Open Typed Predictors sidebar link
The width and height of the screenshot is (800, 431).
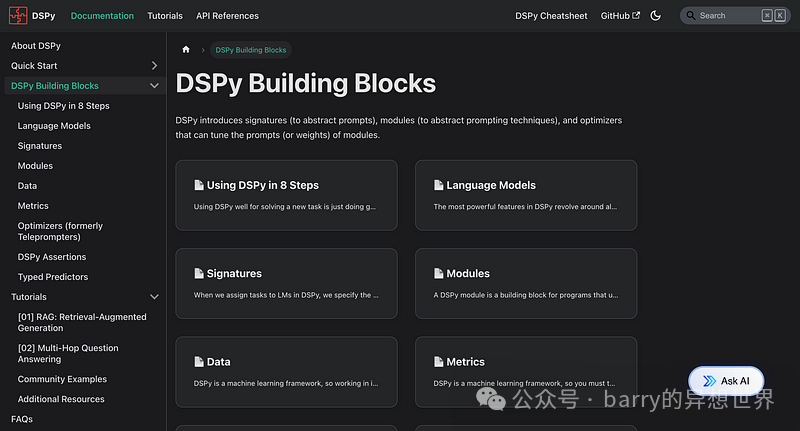(53, 276)
